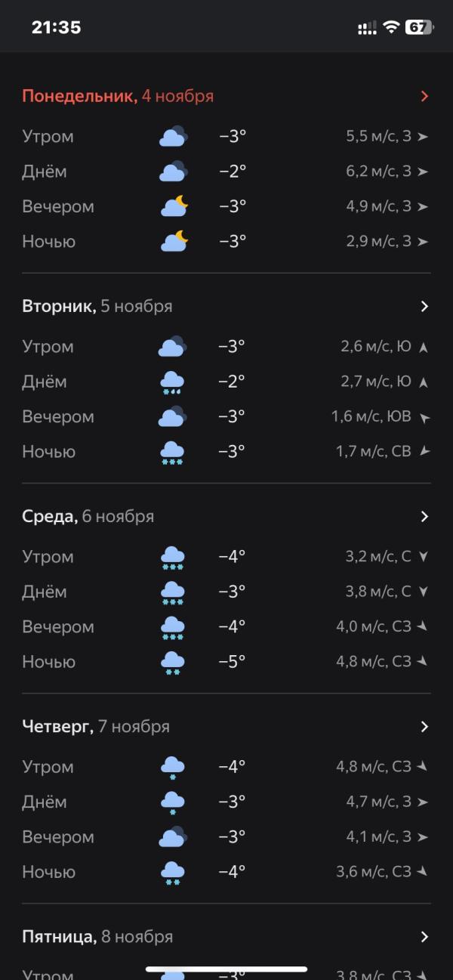The height and width of the screenshot is (980, 453).
Task: Tap Tuesday night snow icon
Action: coord(173,453)
